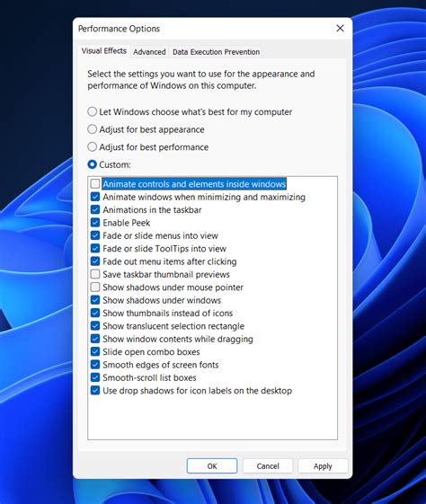Uncheck Show shadows under windows
This screenshot has width=426, height=504.
(x=95, y=300)
